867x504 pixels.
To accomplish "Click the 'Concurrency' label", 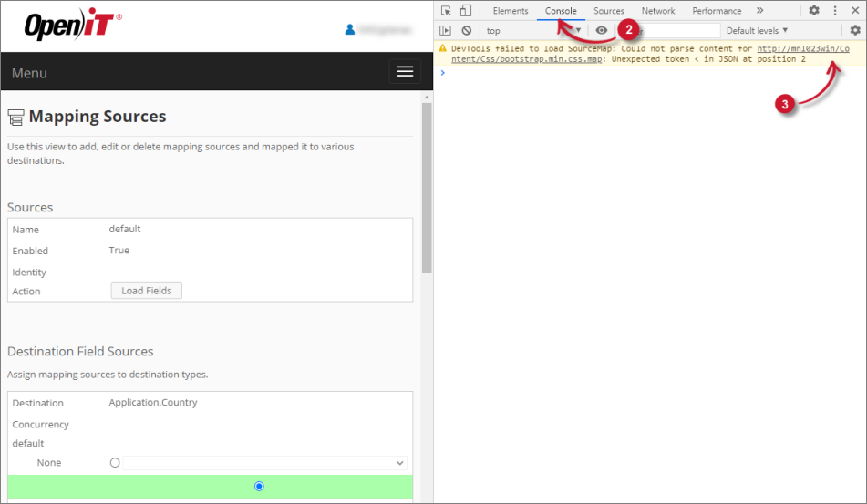I will pos(40,425).
